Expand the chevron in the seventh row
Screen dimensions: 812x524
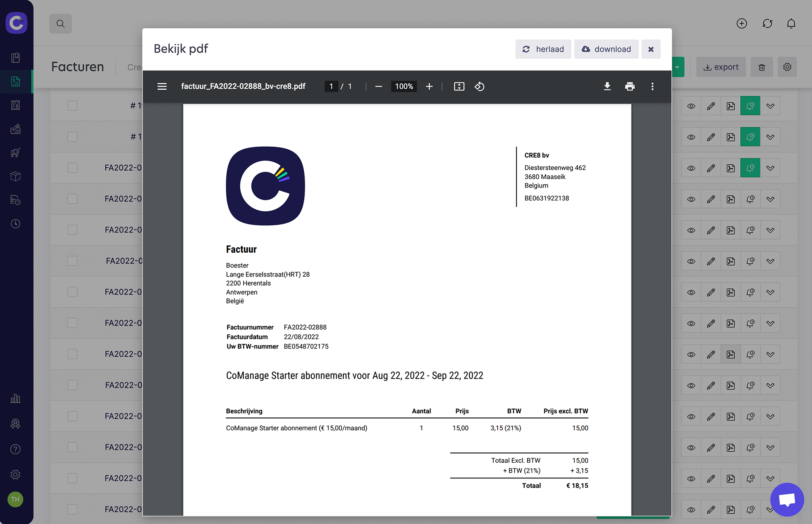770,292
